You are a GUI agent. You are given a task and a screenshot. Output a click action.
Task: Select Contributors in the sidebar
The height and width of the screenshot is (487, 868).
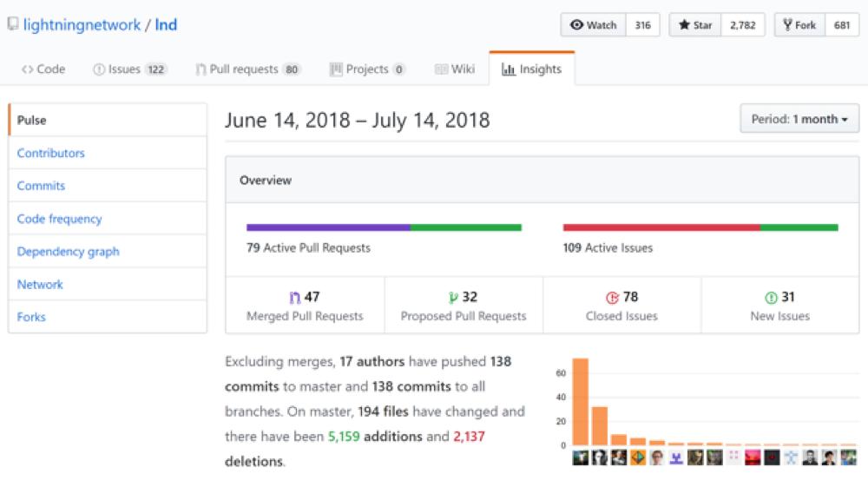pos(51,153)
